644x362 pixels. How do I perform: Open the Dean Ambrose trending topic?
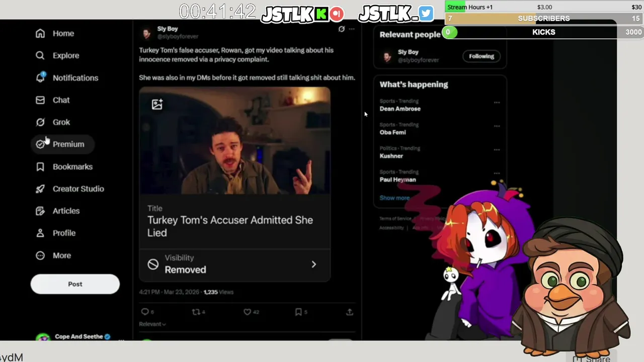(400, 109)
